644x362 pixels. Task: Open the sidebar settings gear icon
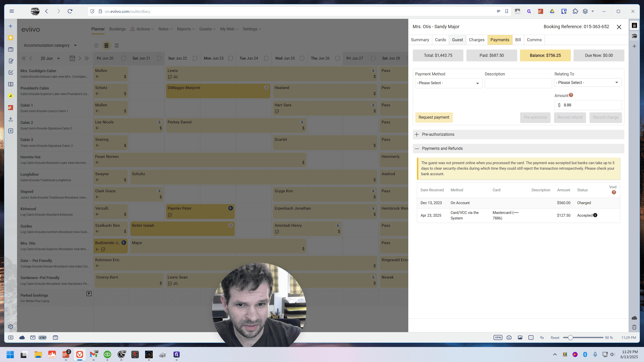tap(11, 327)
